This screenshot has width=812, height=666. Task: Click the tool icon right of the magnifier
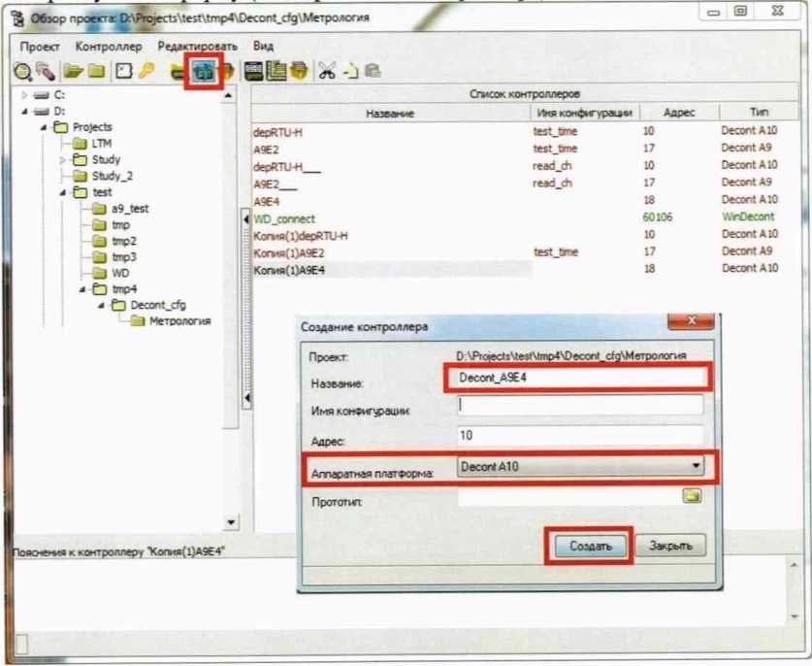point(46,72)
